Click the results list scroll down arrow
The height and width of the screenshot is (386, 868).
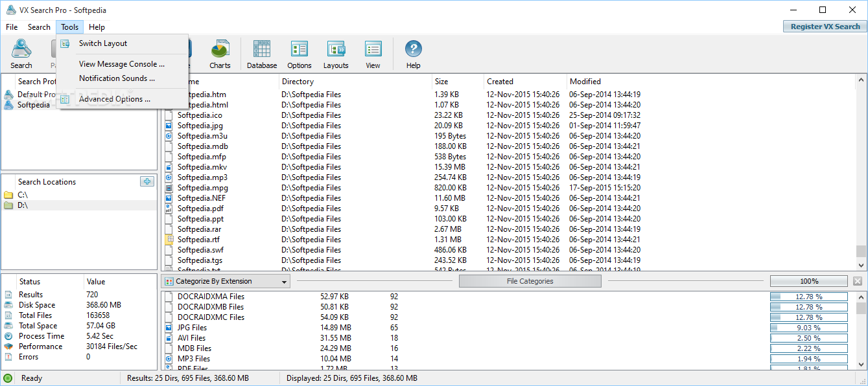(861, 266)
